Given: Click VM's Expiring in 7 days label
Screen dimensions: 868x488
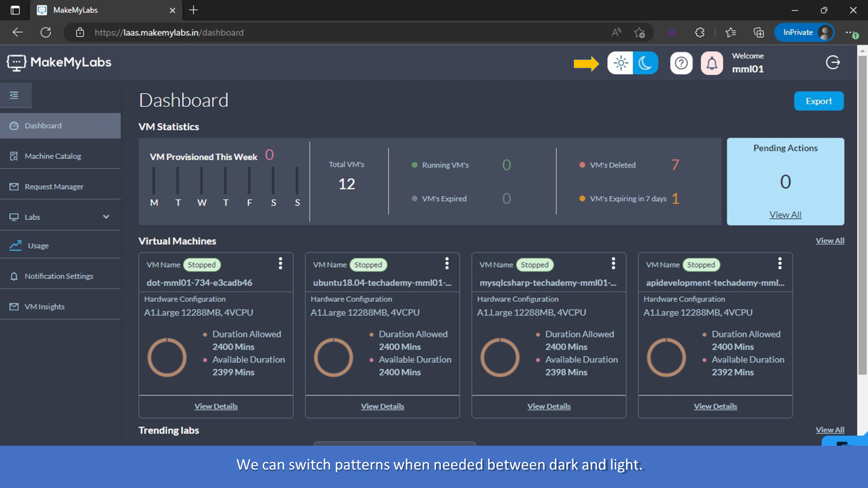Looking at the screenshot, I should click(x=628, y=199).
